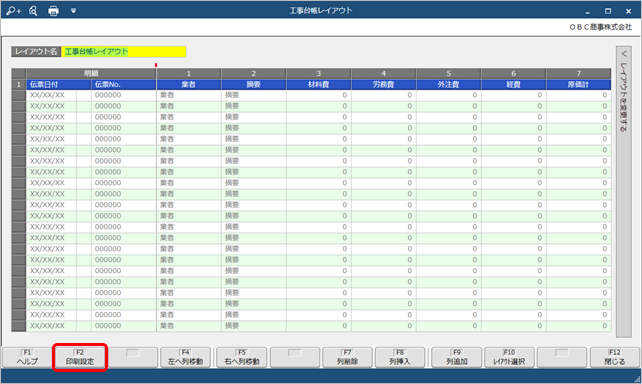Maximize the 工事台帳レイアウト window
The height and width of the screenshot is (384, 642).
tap(608, 11)
